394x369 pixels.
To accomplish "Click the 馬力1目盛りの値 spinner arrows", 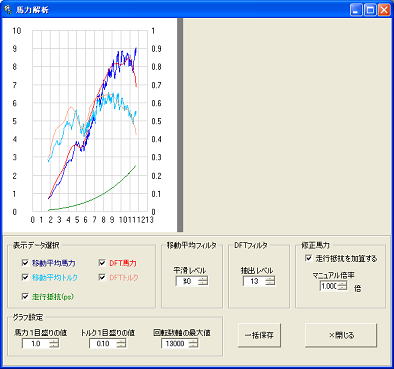I will (x=54, y=343).
